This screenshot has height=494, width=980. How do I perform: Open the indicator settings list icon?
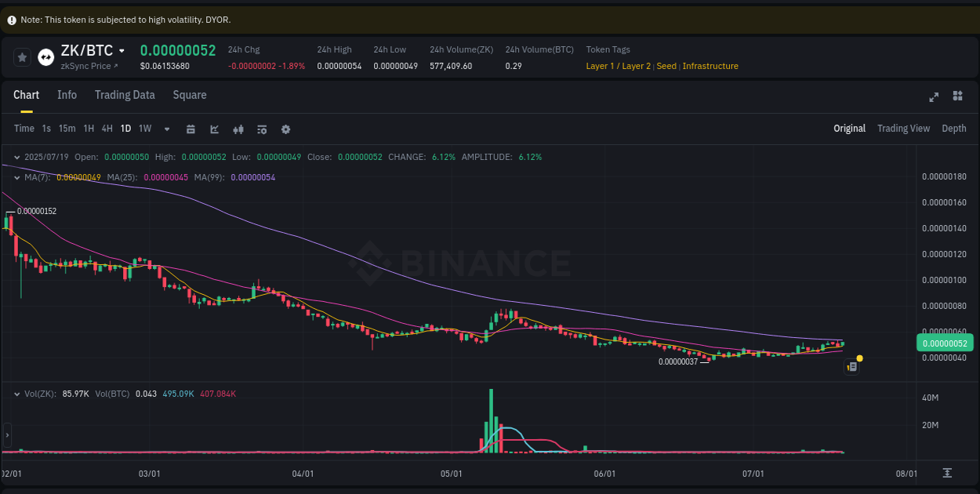pos(262,129)
